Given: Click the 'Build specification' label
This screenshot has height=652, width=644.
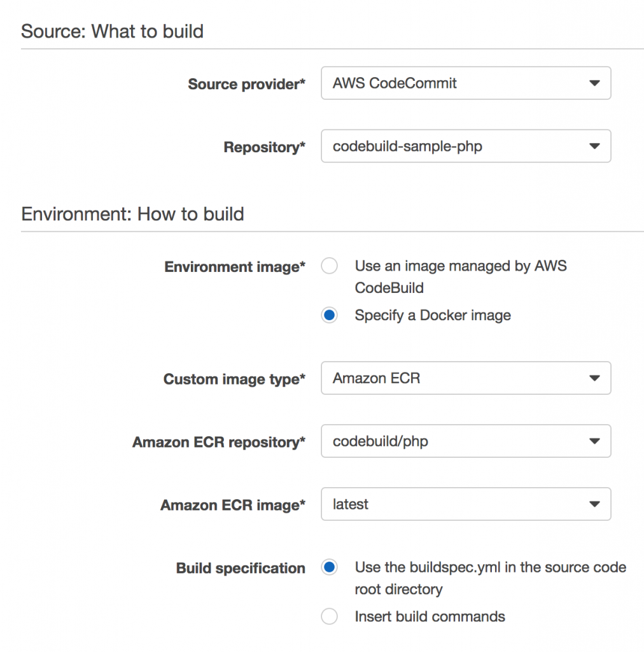Looking at the screenshot, I should click(x=240, y=568).
